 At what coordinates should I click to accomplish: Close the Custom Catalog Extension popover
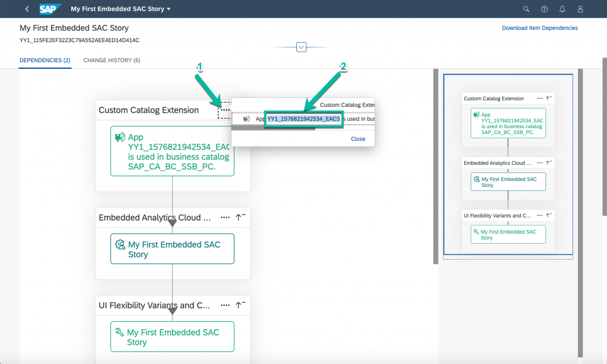pyautogui.click(x=358, y=139)
